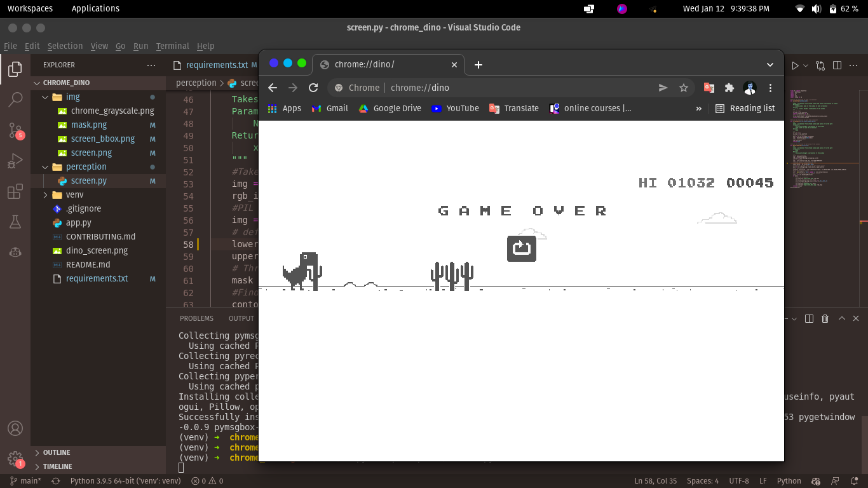Click the Translate bookmark

514,109
